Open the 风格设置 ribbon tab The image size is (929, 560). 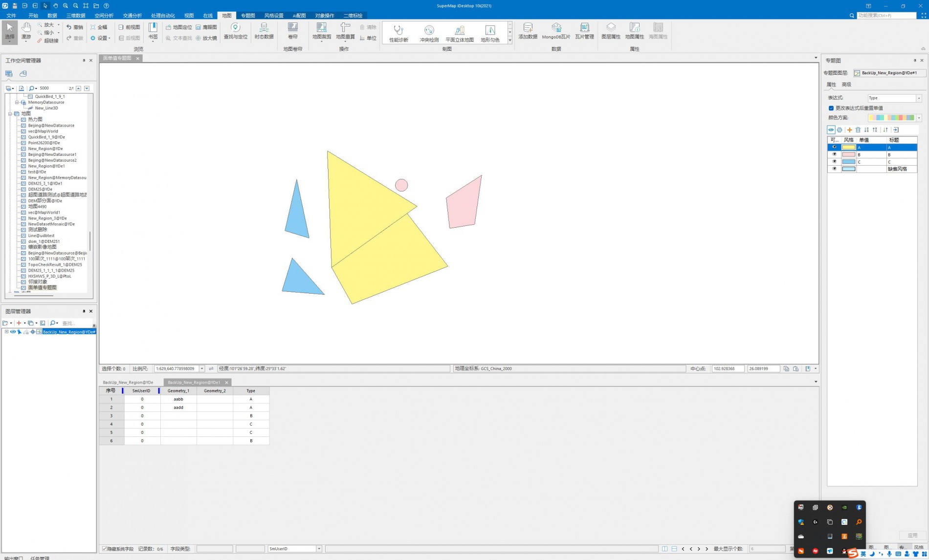(x=274, y=16)
